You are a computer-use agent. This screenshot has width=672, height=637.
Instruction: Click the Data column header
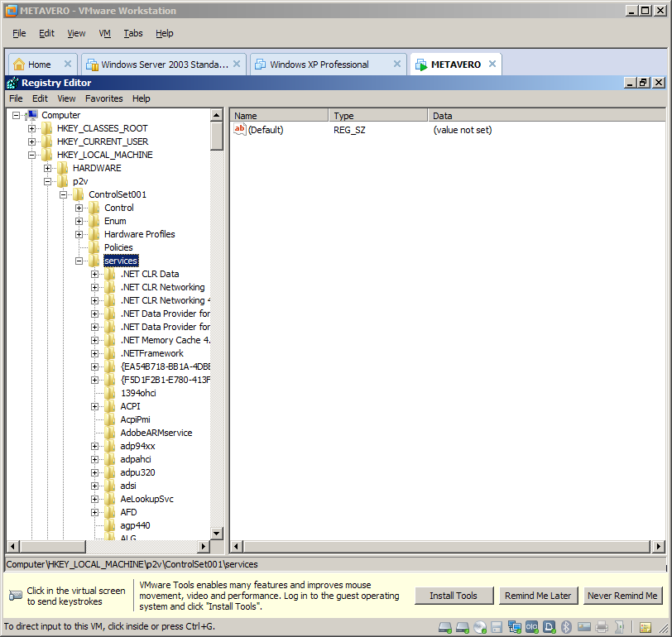[x=547, y=116]
